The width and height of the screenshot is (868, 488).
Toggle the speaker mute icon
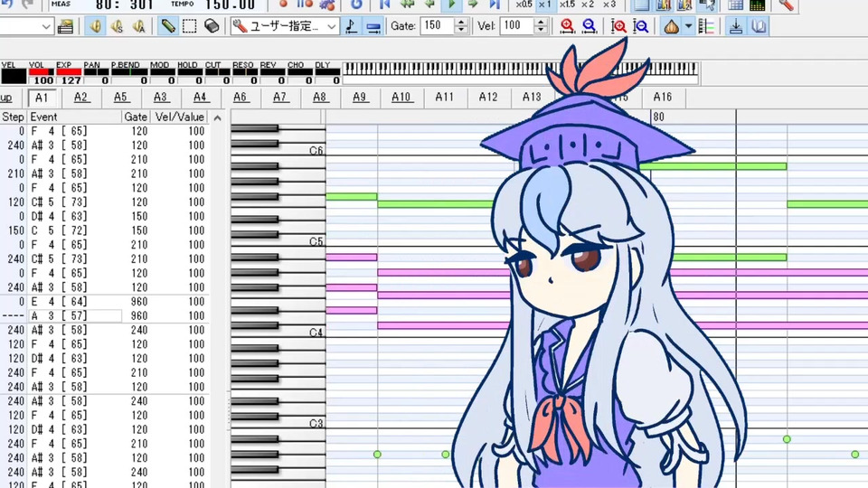[x=95, y=26]
